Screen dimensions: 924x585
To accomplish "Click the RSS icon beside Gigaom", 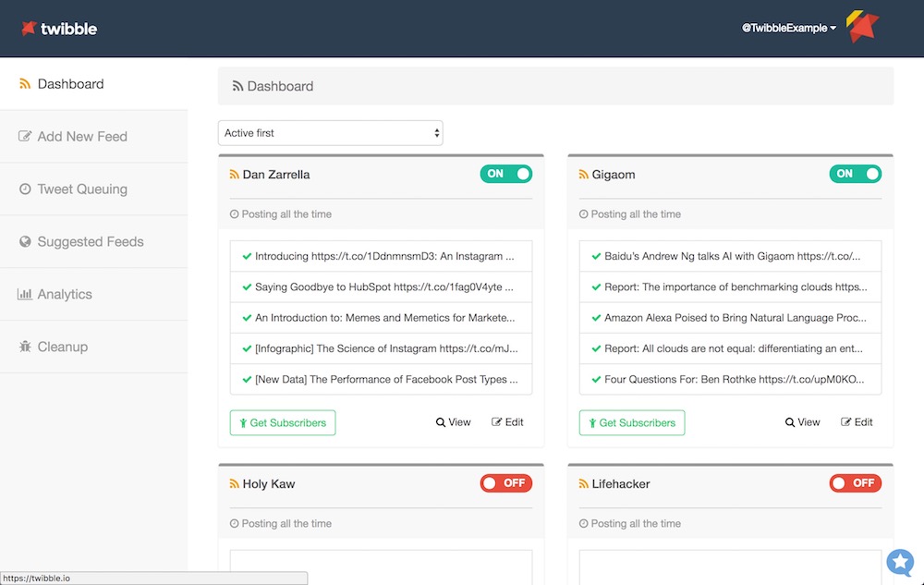I will click(x=583, y=175).
